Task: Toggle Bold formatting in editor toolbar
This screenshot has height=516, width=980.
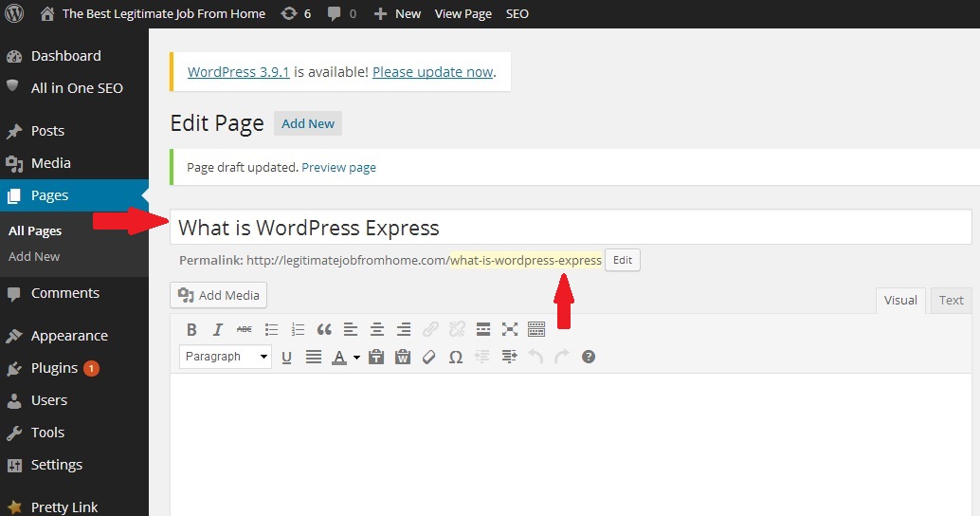Action: click(191, 330)
